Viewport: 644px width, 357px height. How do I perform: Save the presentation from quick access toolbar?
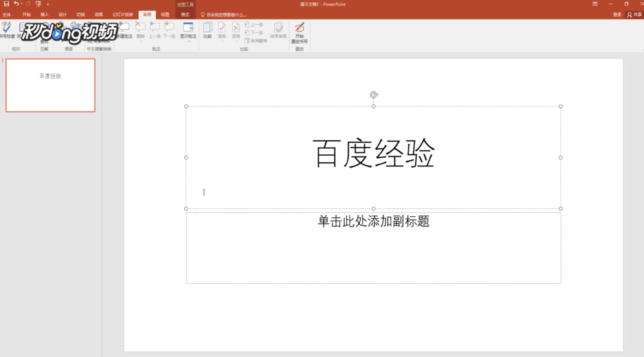pos(6,4)
